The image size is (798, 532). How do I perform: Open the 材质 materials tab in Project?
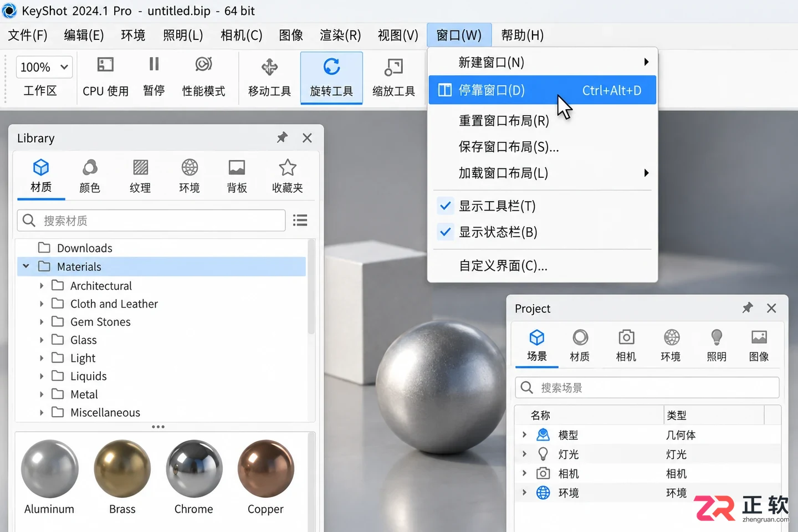coord(580,346)
